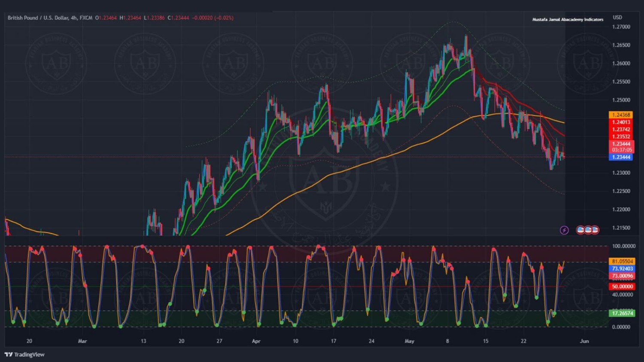Click the green 17.26574 level label

622,314
